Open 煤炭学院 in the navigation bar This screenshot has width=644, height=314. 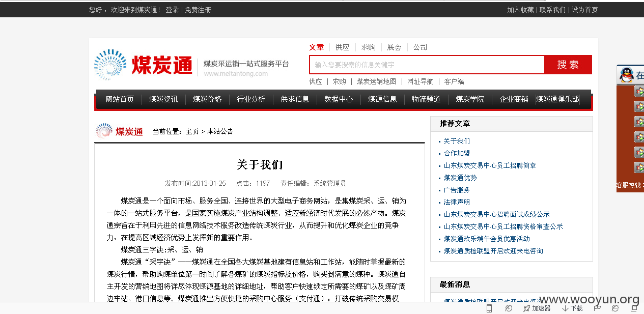470,99
